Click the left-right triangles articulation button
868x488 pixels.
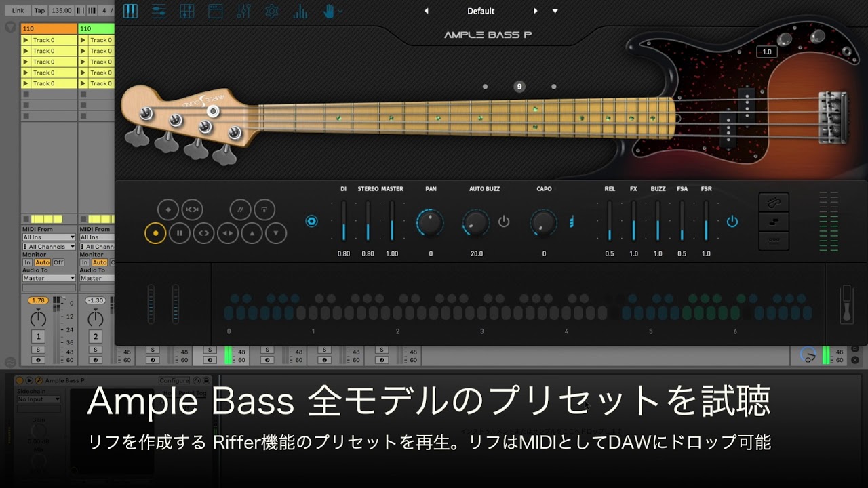point(228,233)
